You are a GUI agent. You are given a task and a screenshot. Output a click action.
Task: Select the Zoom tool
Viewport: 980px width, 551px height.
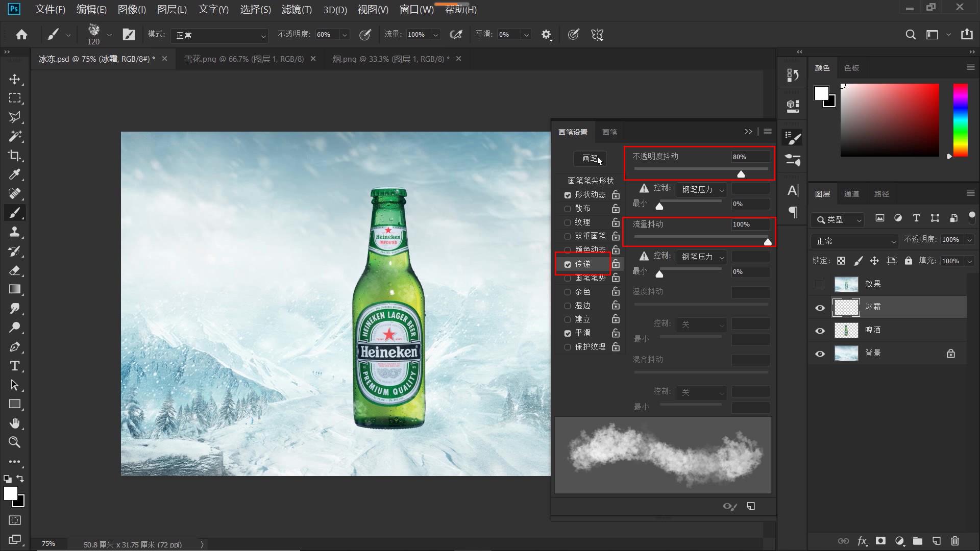pos(15,442)
